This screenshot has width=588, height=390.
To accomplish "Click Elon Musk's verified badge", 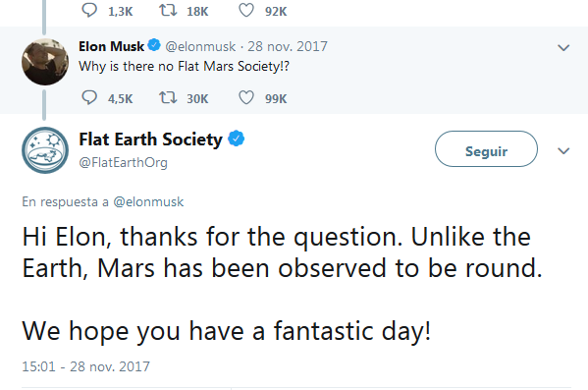I will (x=154, y=45).
